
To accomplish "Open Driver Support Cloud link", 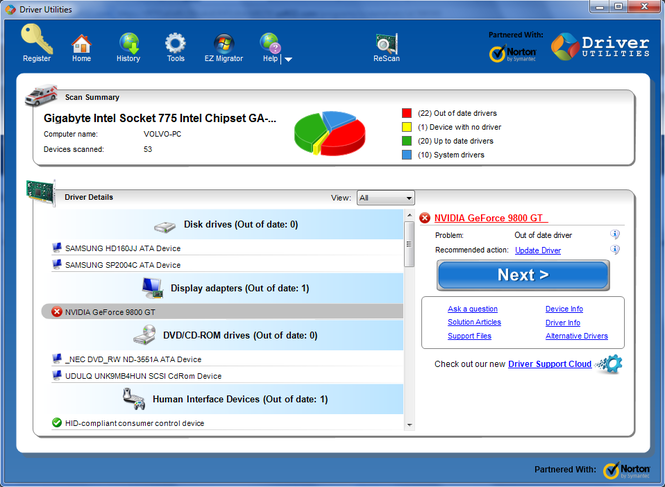I will [550, 364].
